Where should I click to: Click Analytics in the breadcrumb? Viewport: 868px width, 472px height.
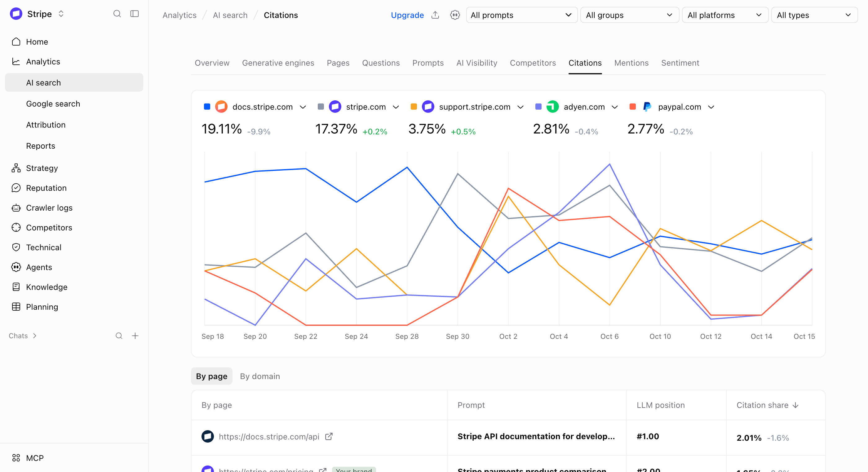[179, 15]
